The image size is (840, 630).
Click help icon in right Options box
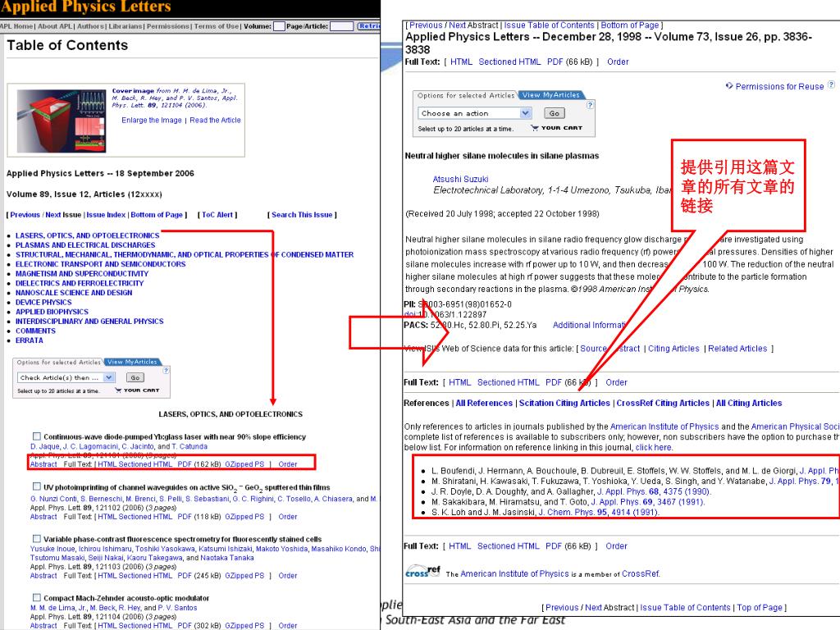pyautogui.click(x=590, y=105)
